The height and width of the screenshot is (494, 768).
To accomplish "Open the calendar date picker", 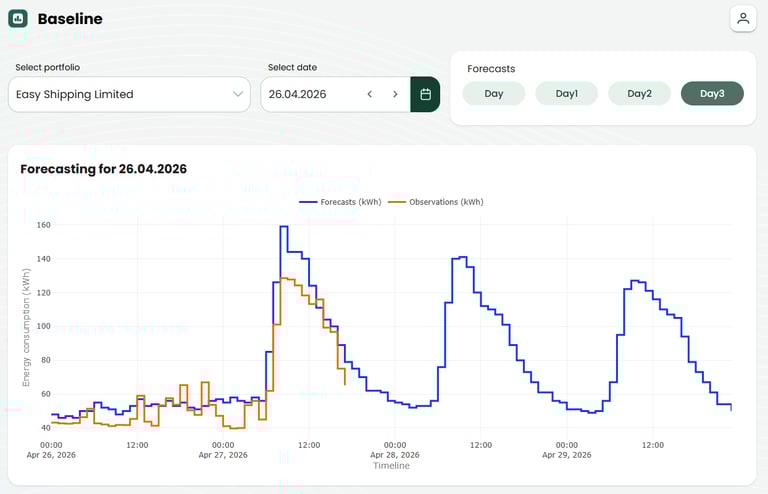I will (425, 94).
